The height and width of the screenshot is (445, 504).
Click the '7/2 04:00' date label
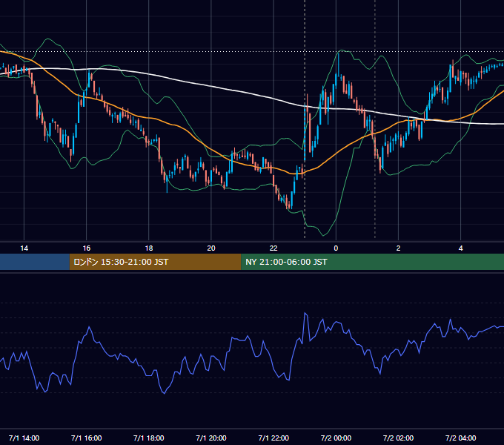coord(460,438)
